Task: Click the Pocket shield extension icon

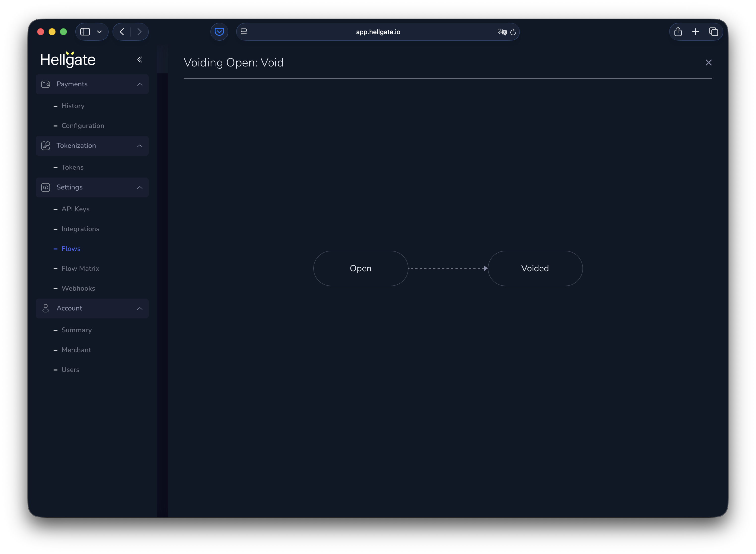Action: click(x=219, y=32)
